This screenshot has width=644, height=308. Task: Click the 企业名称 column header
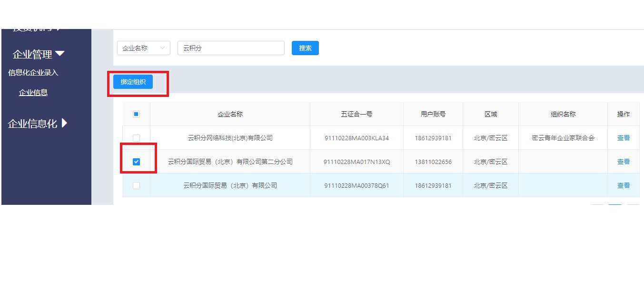[x=230, y=114]
